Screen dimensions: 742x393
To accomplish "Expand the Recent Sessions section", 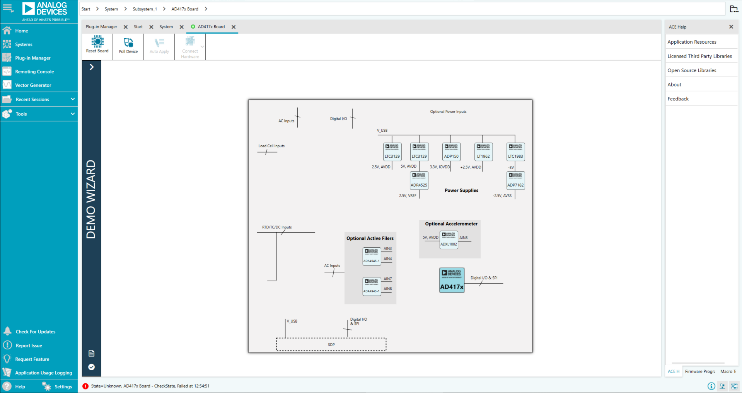I will point(39,99).
